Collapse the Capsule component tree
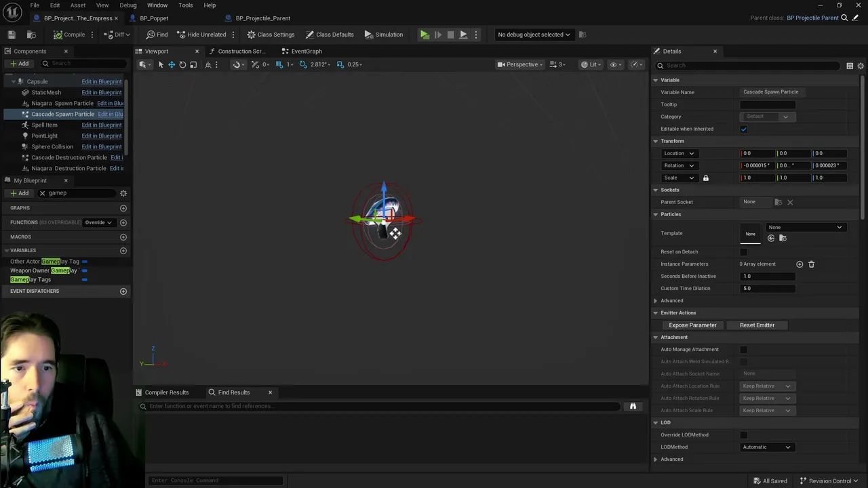Screen dimensions: 868x488 (x=13, y=81)
